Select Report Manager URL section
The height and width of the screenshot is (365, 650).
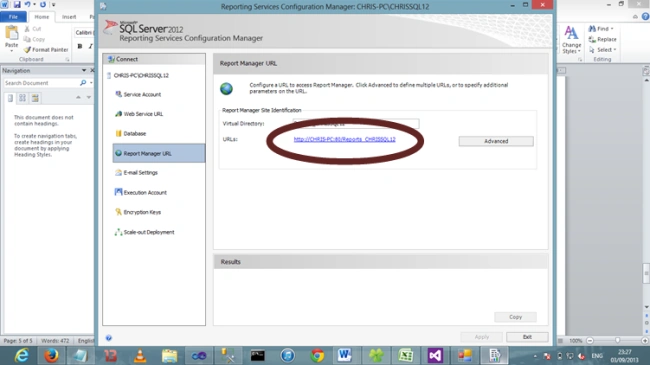tap(158, 153)
